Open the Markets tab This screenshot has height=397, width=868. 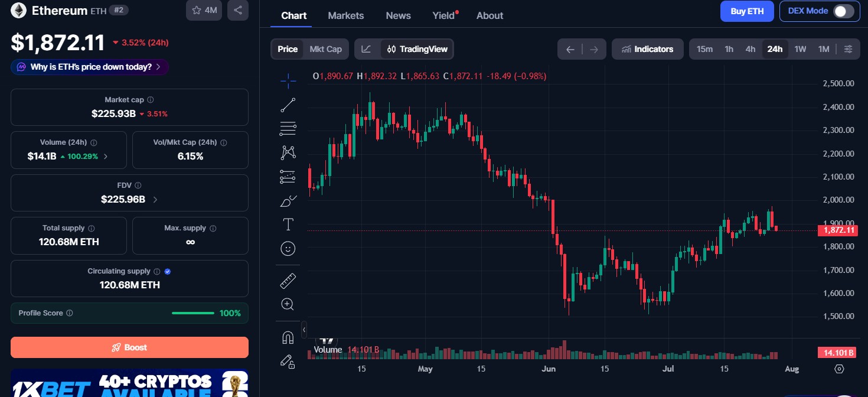(x=346, y=16)
